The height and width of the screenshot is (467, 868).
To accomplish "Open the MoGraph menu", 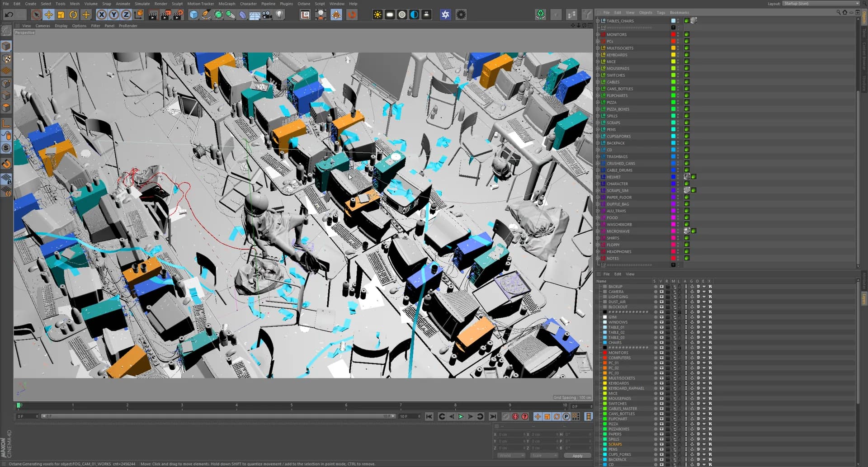I will point(226,4).
